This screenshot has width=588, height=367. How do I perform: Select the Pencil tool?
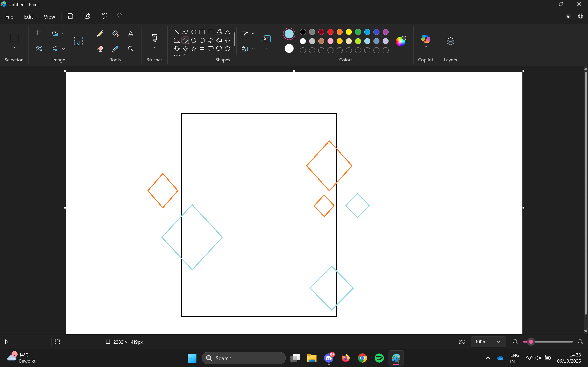point(100,33)
